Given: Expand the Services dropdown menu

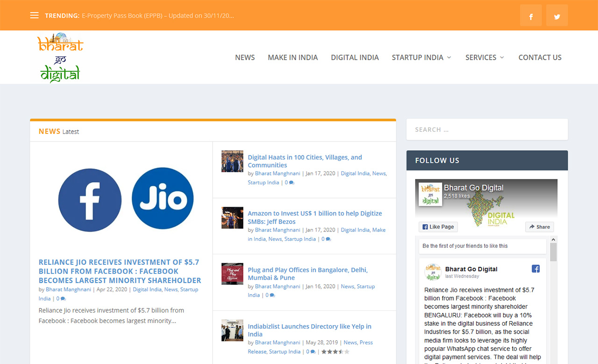Looking at the screenshot, I should (485, 57).
